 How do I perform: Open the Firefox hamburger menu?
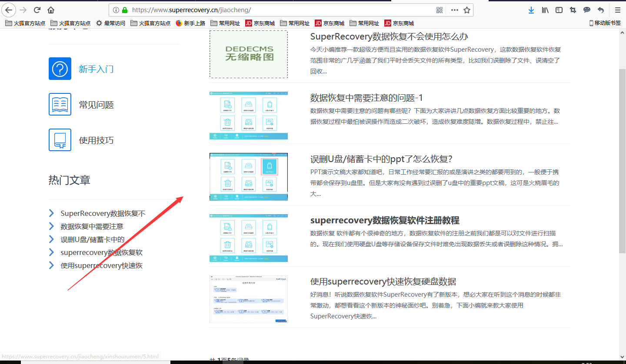[617, 10]
